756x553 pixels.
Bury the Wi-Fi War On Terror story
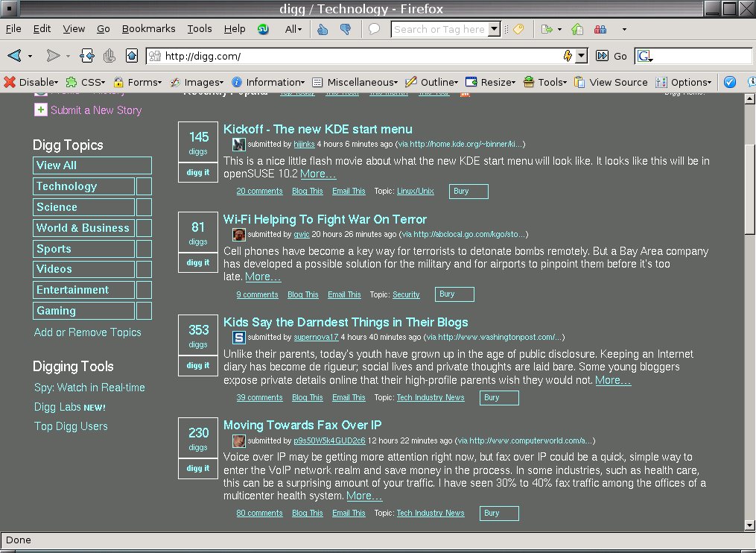point(454,294)
